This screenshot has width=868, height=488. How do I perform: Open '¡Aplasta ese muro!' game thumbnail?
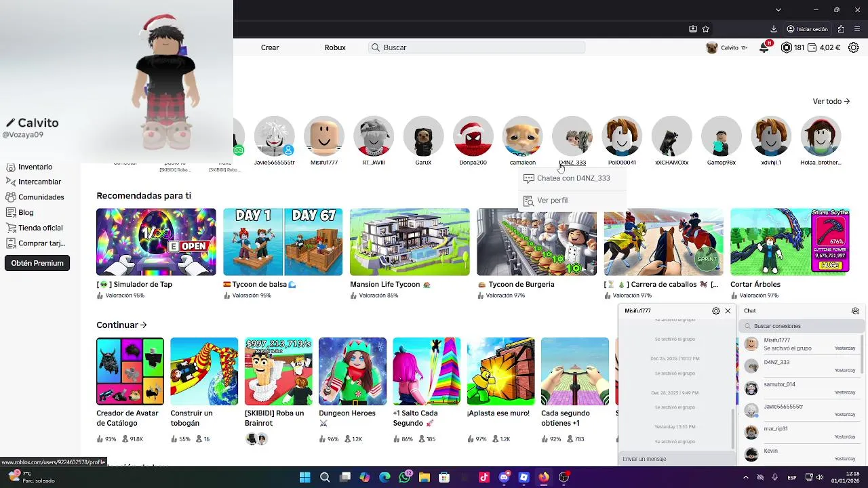pyautogui.click(x=501, y=371)
